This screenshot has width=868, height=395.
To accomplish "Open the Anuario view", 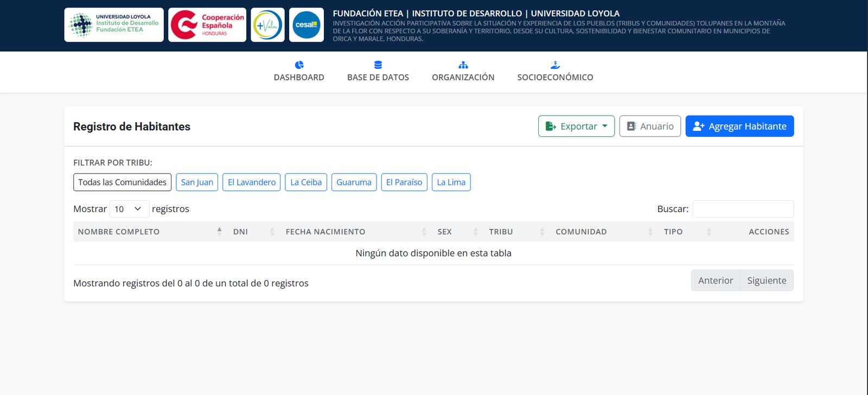I will [650, 126].
